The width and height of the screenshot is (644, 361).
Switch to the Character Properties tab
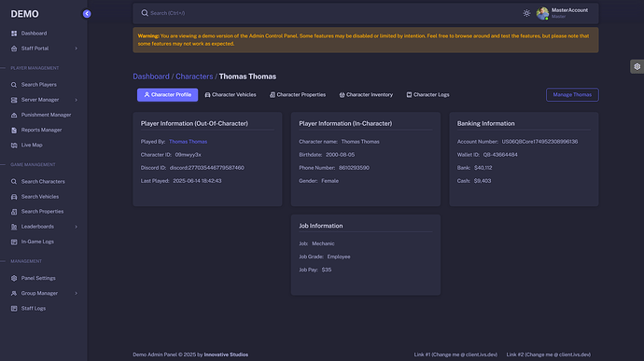click(298, 95)
